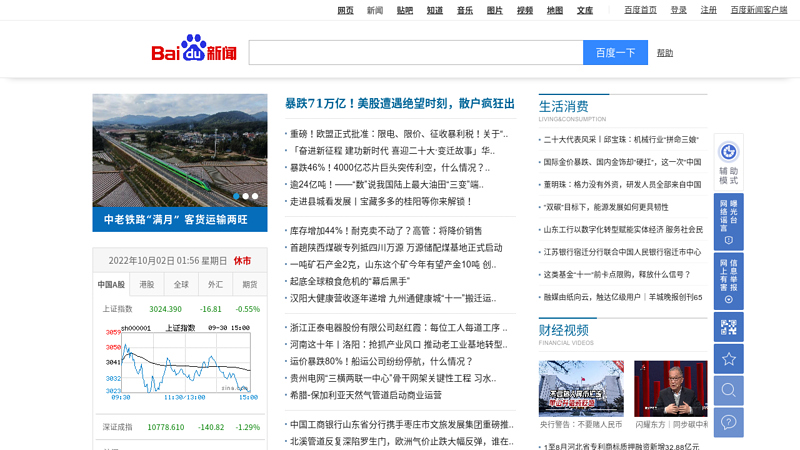Open 文库 in the top navigation
The width and height of the screenshot is (800, 450).
[585, 10]
